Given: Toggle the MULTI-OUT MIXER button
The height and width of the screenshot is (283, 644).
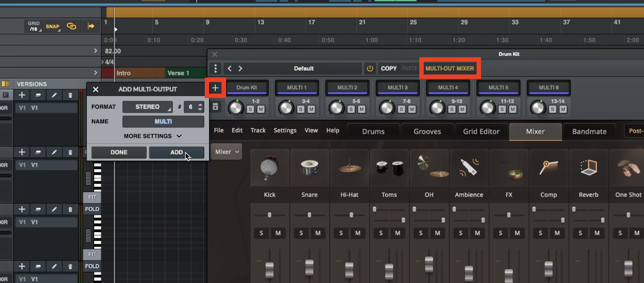Looking at the screenshot, I should tap(450, 68).
